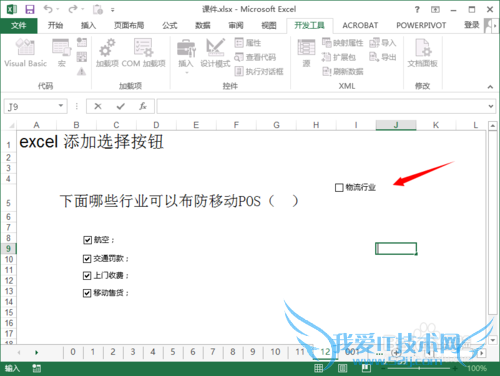Open the Macros (宏) dialog
This screenshot has height=376, width=500.
(x=62, y=53)
